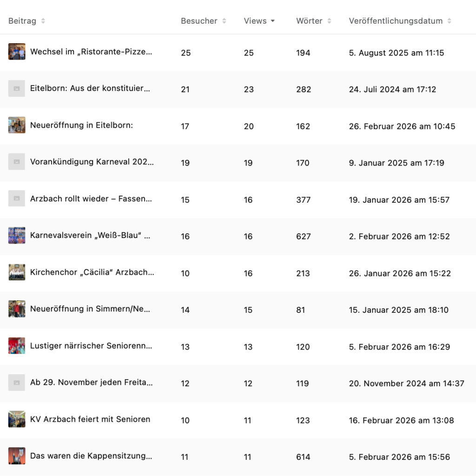Click the Views column header label
The width and height of the screenshot is (476, 476).
[x=255, y=21]
